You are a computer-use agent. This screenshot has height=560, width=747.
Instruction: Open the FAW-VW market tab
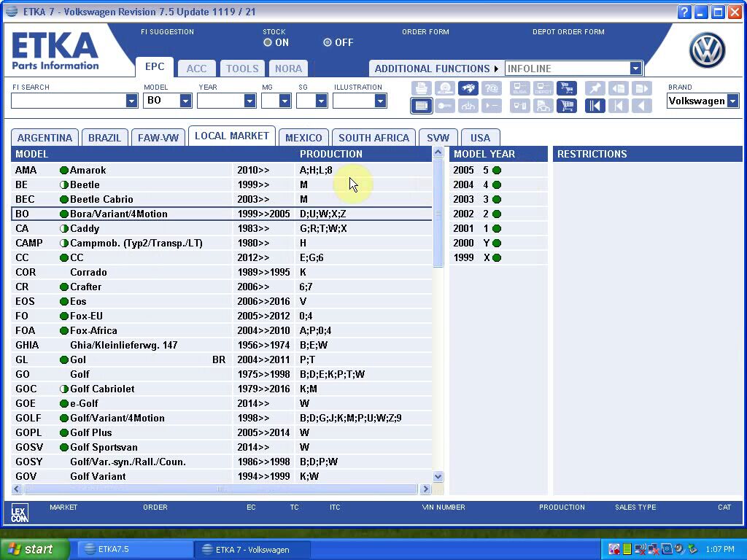point(158,138)
